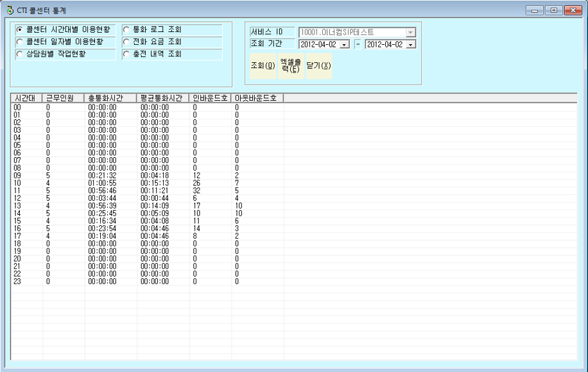588x372 pixels.
Task: Open the 서비스 ID combo box dropdown
Action: (411, 33)
